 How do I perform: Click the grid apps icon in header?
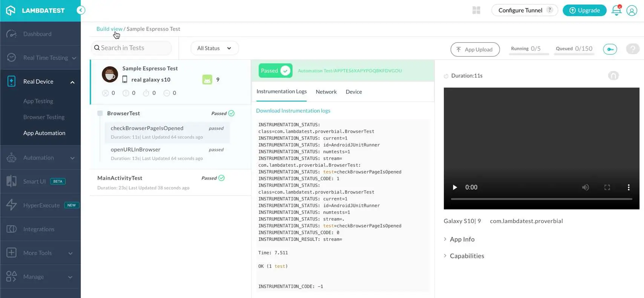(476, 10)
